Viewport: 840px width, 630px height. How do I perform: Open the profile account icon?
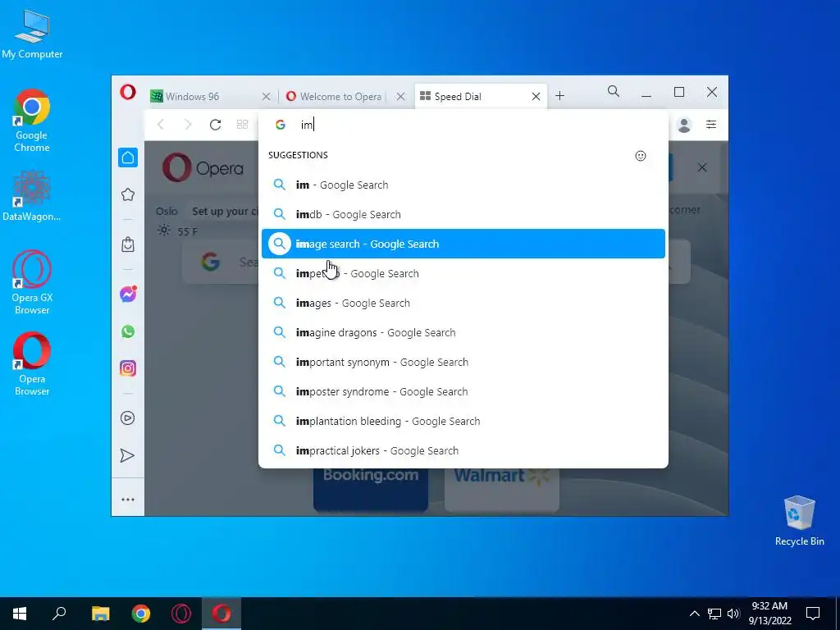pos(684,125)
